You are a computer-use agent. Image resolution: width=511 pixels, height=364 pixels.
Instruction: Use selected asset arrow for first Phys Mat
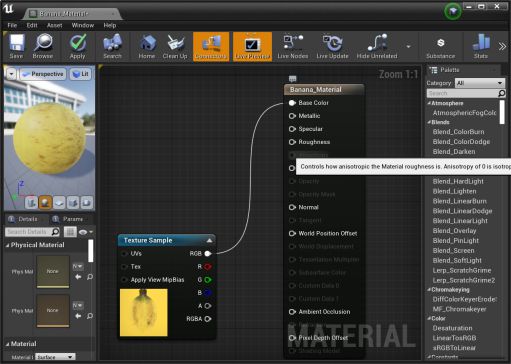(x=78, y=277)
